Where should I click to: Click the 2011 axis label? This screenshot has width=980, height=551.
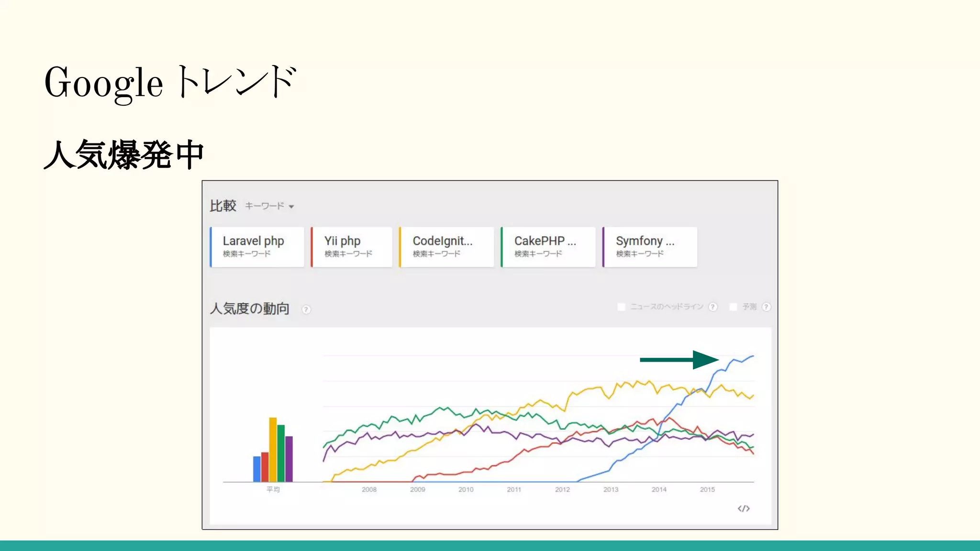514,489
